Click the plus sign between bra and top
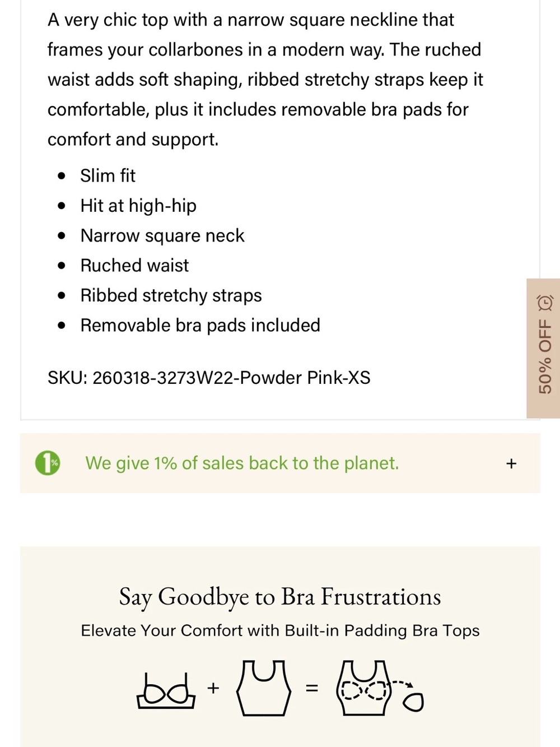 coord(213,688)
